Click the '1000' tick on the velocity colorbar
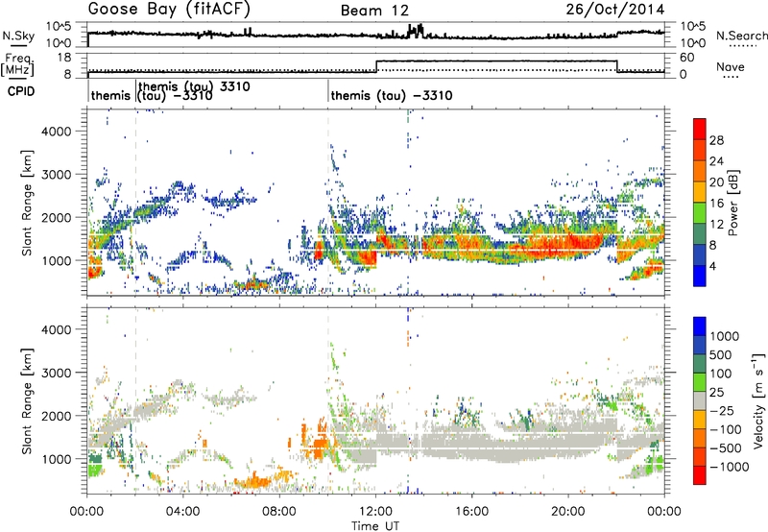 point(724,336)
